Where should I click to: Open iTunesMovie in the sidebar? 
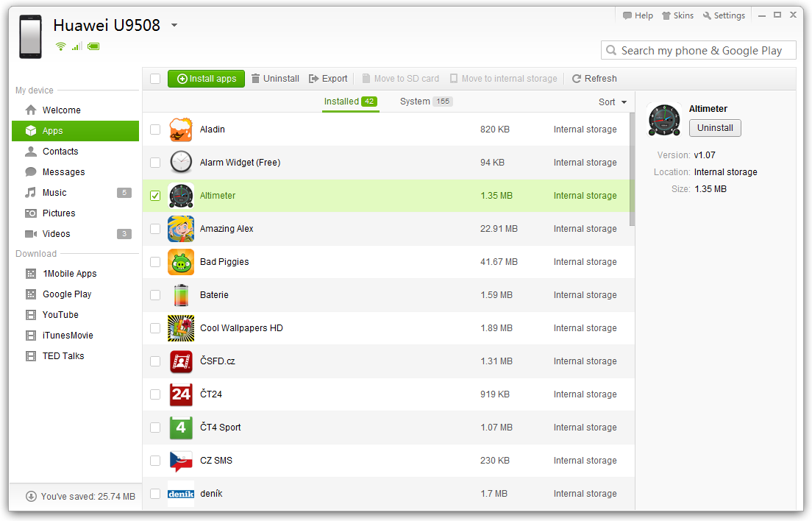[x=76, y=336]
